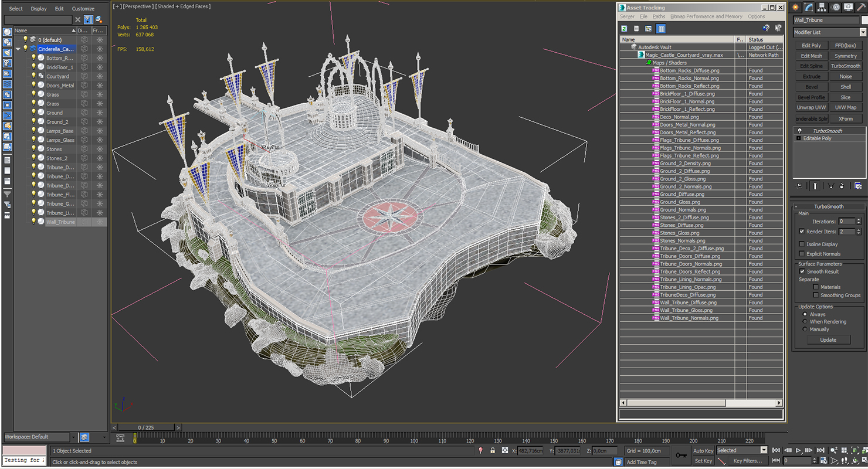
Task: Open the Utilities hammer tab
Action: (x=861, y=7)
